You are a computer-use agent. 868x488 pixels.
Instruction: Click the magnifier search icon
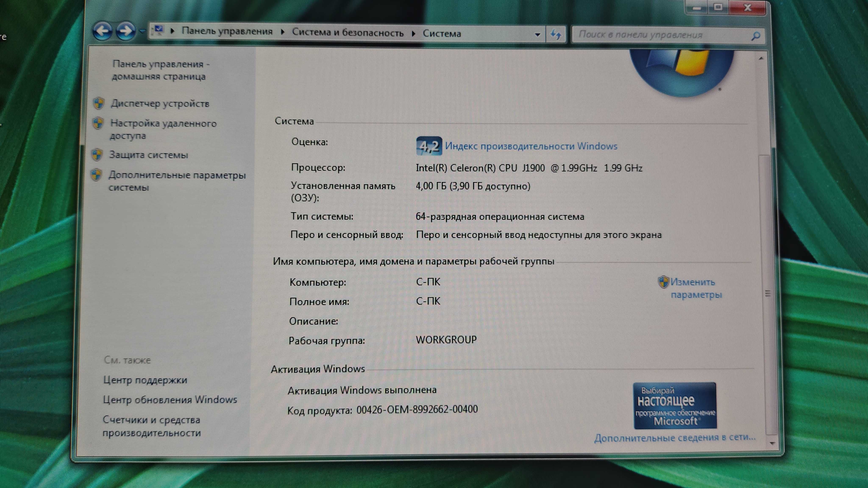pos(755,36)
